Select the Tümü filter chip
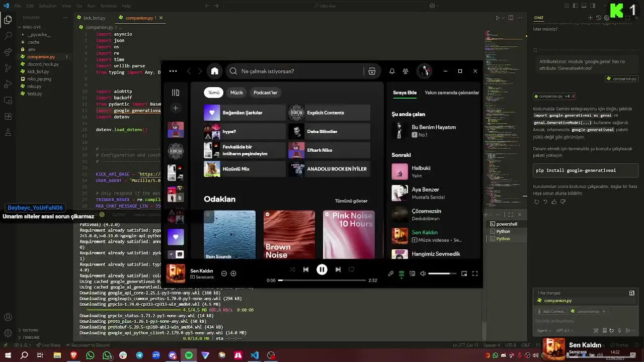The height and width of the screenshot is (362, 644). (x=214, y=93)
